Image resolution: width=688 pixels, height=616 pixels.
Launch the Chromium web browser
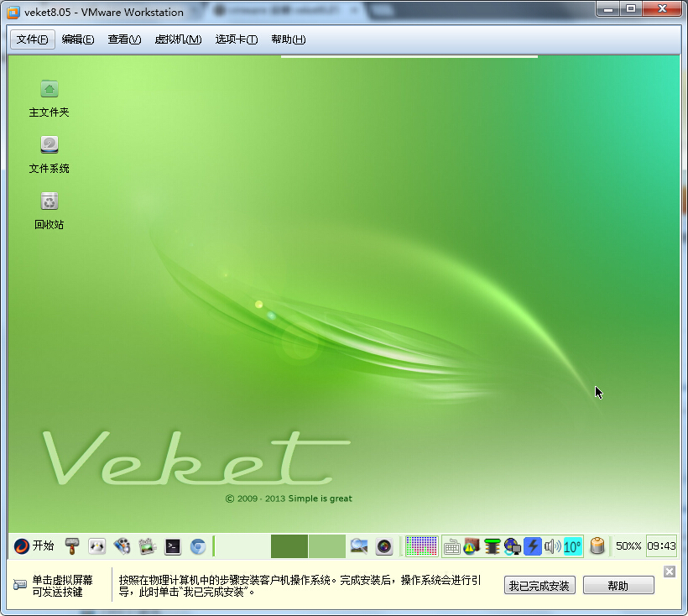[x=198, y=546]
